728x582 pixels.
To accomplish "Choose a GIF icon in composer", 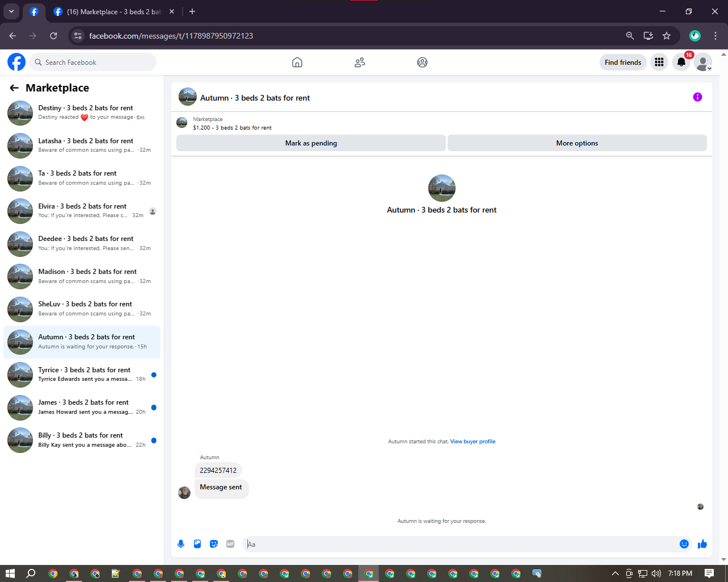I will (230, 544).
